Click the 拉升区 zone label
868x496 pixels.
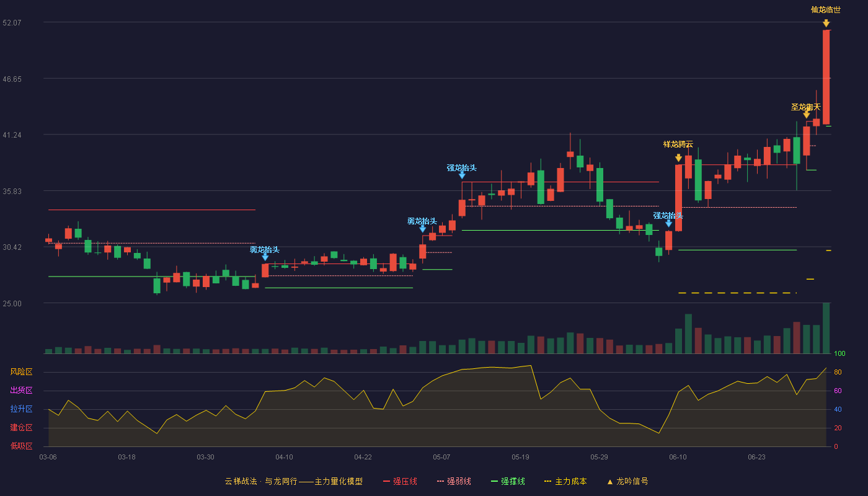click(21, 409)
